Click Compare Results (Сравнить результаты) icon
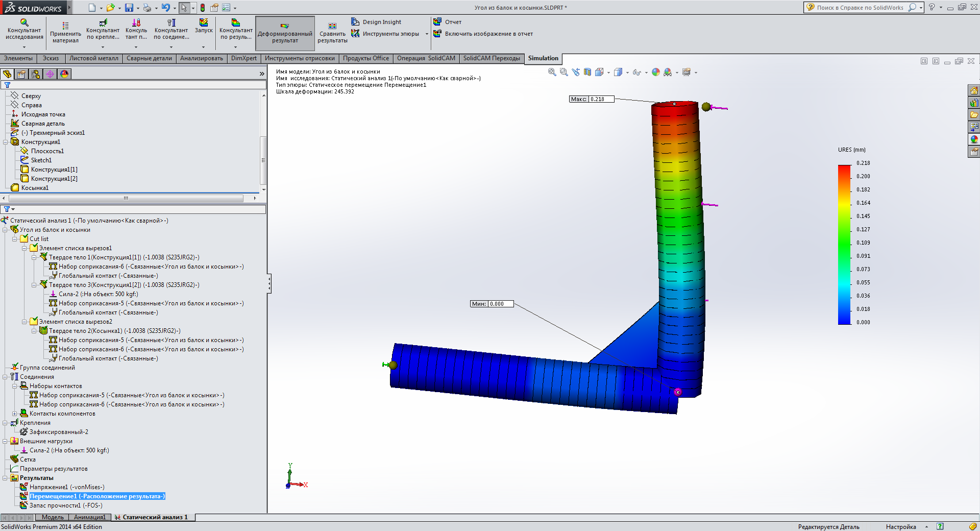The width and height of the screenshot is (980, 531). tap(332, 32)
